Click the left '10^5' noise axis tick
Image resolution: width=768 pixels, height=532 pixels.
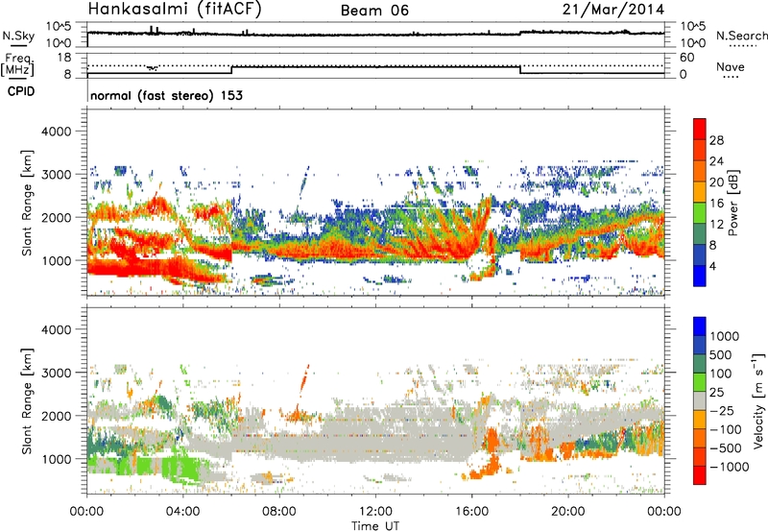(59, 27)
